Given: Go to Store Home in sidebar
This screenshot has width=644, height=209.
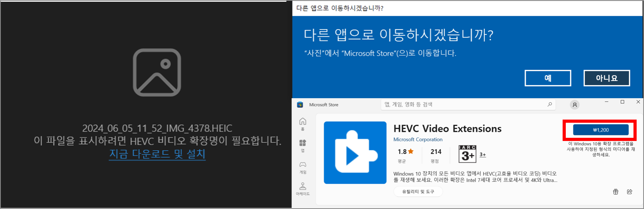Looking at the screenshot, I should pos(303,124).
